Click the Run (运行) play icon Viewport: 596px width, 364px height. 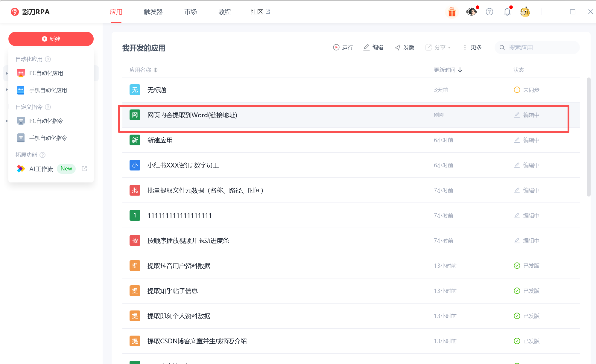pyautogui.click(x=336, y=48)
